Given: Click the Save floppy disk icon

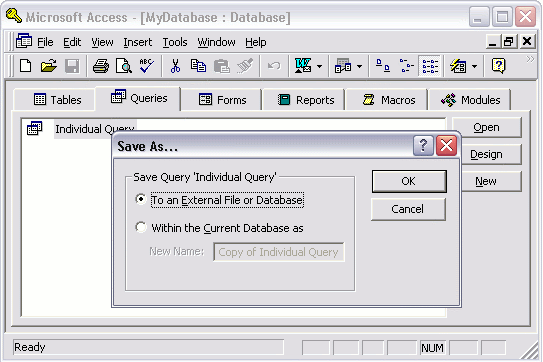Looking at the screenshot, I should [x=72, y=66].
